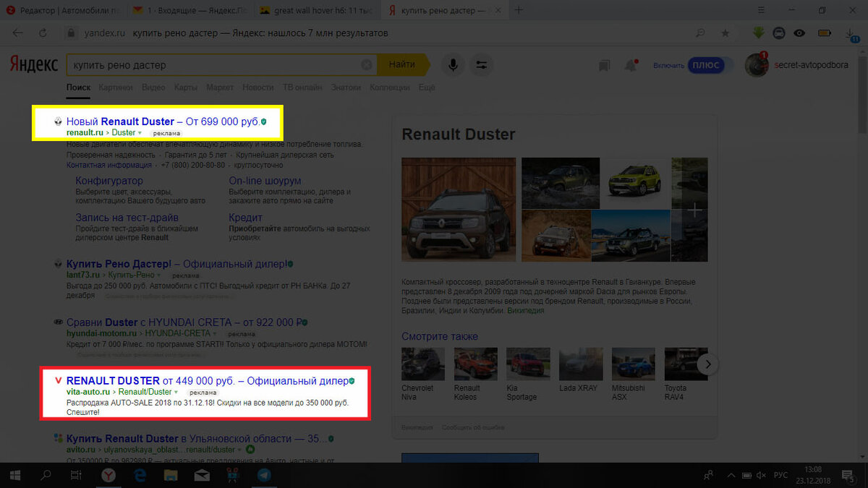This screenshot has width=868, height=488.
Task: Click the padlock icon in address bar
Action: point(71,33)
